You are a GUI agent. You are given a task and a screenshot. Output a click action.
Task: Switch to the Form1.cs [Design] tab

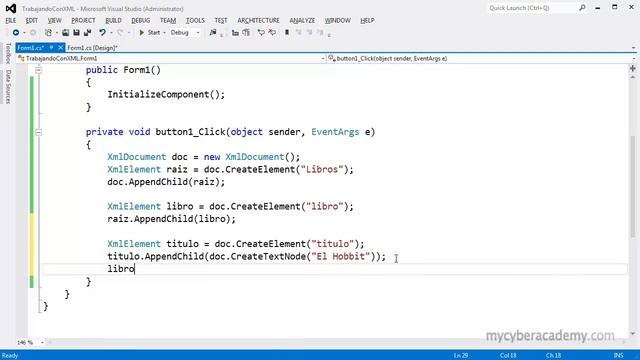point(92,48)
